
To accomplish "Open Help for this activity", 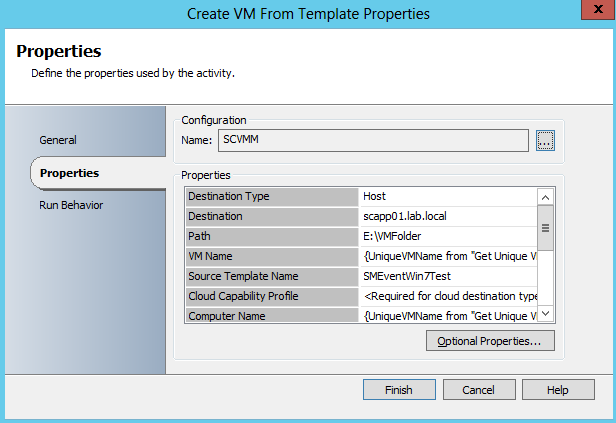I will pyautogui.click(x=557, y=390).
